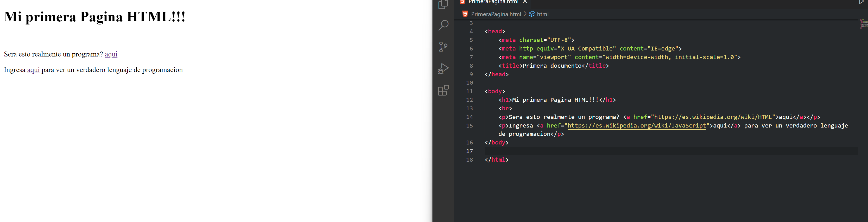Click the closing head tag on line 9

click(496, 74)
